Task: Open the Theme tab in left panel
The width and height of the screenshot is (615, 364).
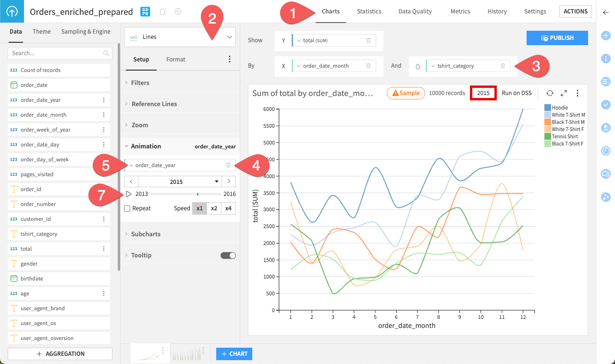Action: coord(41,31)
